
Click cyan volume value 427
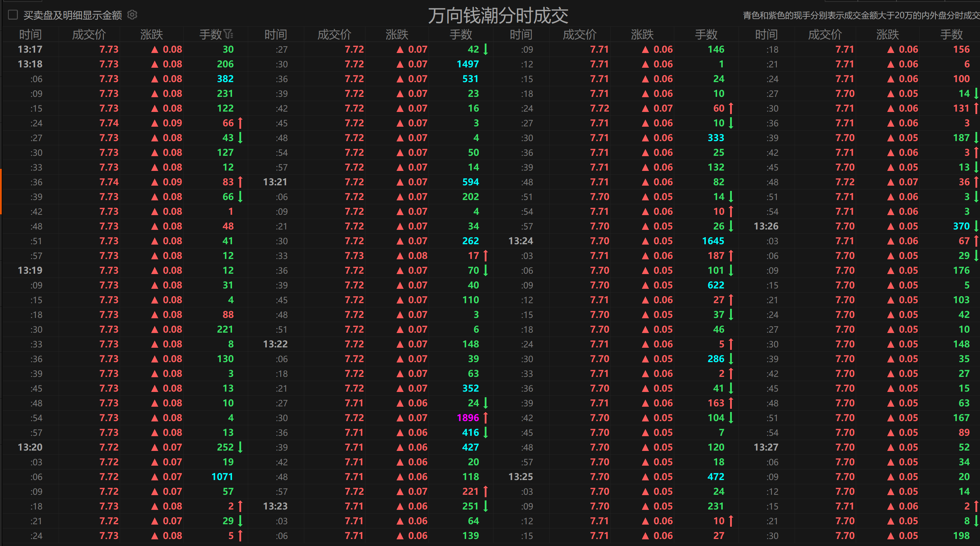[x=471, y=447]
